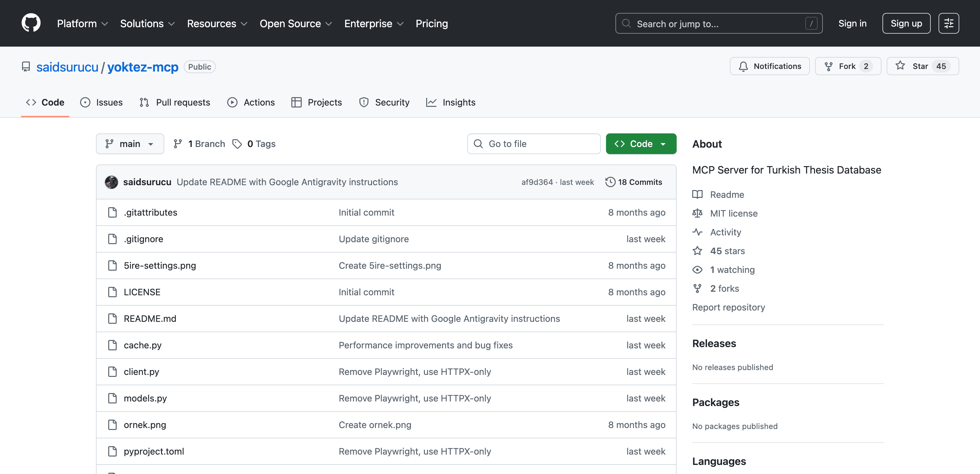Open the Security tab
Viewport: 980px width, 474px height.
click(384, 102)
